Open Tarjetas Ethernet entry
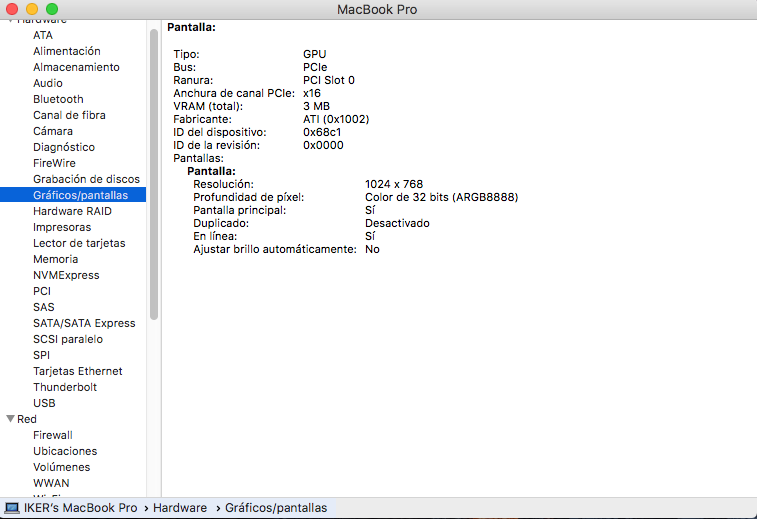This screenshot has height=519, width=757. click(x=78, y=371)
